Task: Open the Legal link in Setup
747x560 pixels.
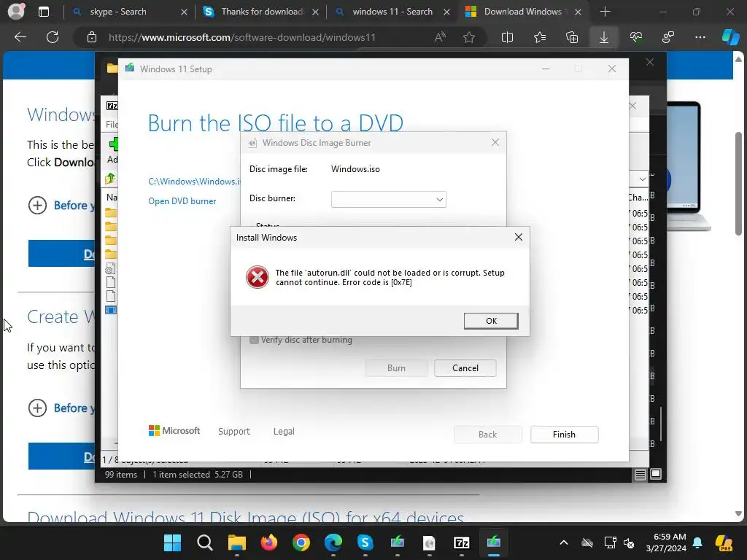Action: point(284,432)
